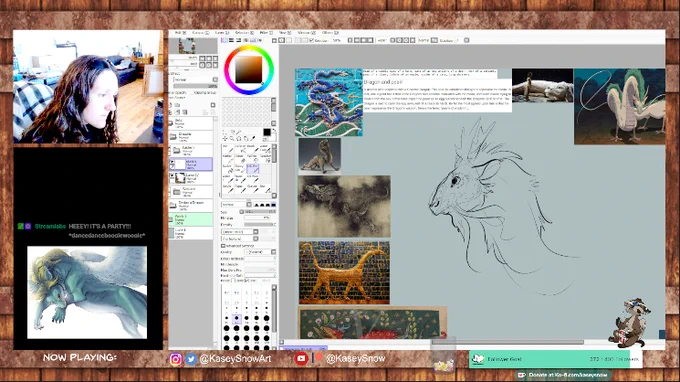Viewport: 680px width, 382px height.
Task: Open the Filter menu
Action: (266, 33)
